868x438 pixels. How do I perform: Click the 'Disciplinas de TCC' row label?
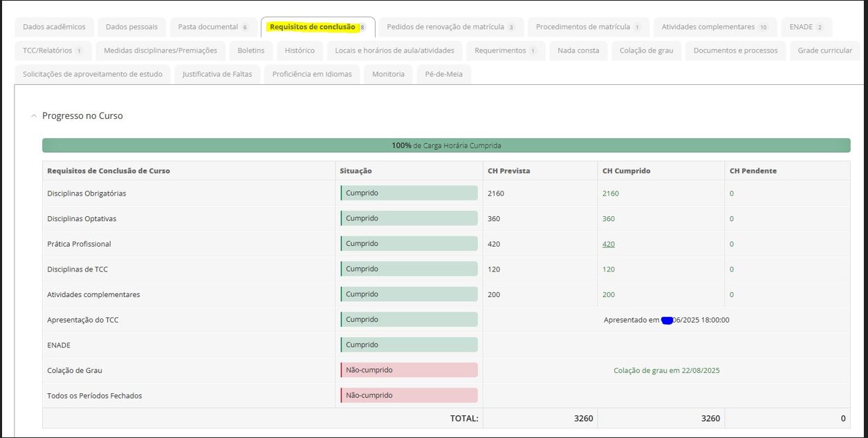coord(77,269)
